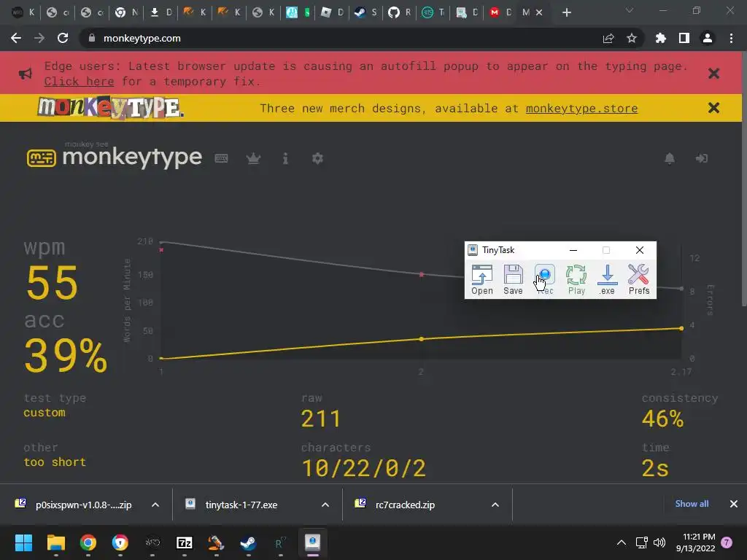The height and width of the screenshot is (560, 747).
Task: Click the monkeytype logo
Action: pyautogui.click(x=115, y=157)
